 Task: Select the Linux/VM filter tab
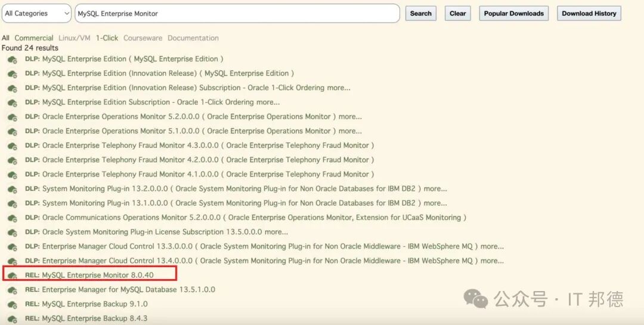pyautogui.click(x=75, y=38)
